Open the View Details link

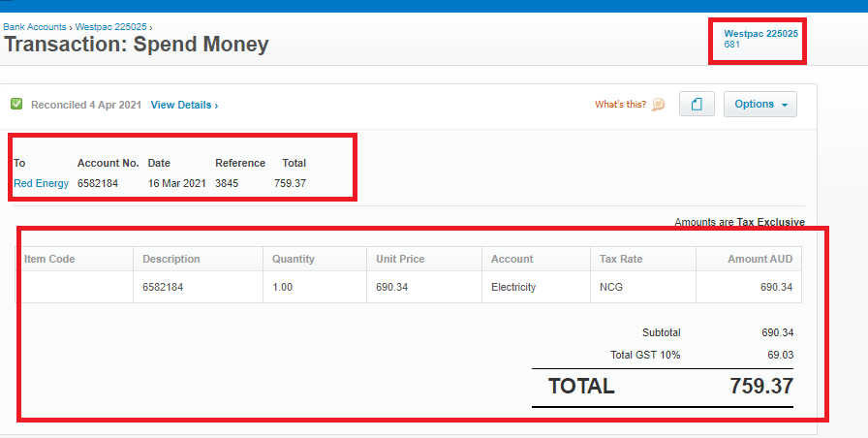tap(184, 105)
